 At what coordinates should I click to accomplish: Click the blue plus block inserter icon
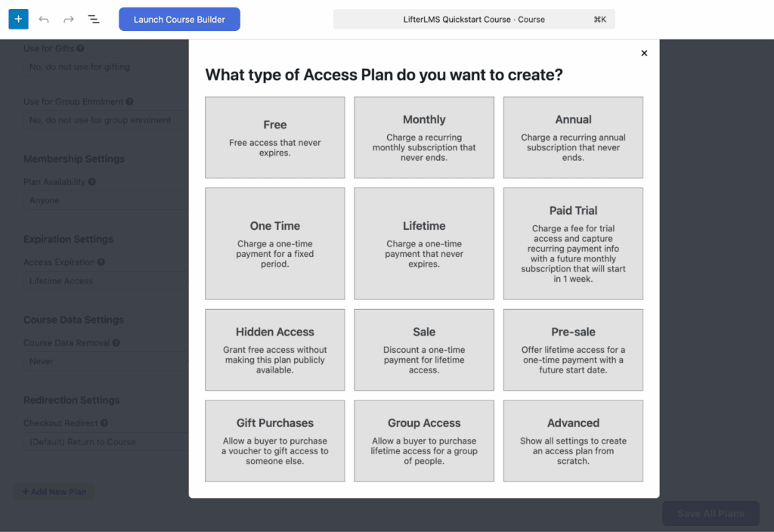tap(18, 19)
